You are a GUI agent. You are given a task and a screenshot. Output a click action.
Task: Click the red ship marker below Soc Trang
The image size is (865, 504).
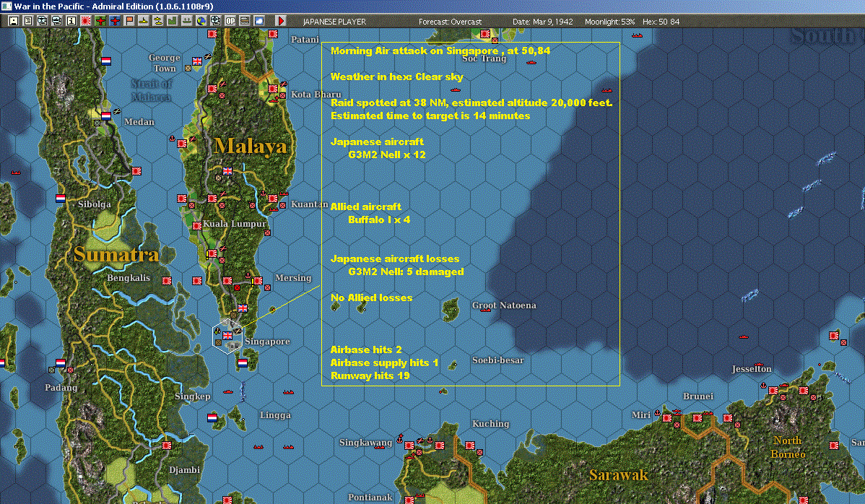(x=531, y=62)
